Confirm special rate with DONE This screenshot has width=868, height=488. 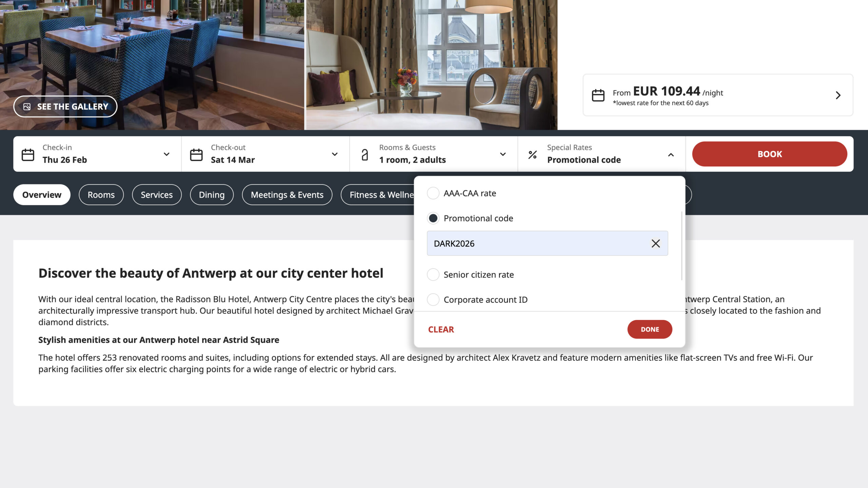tap(650, 329)
